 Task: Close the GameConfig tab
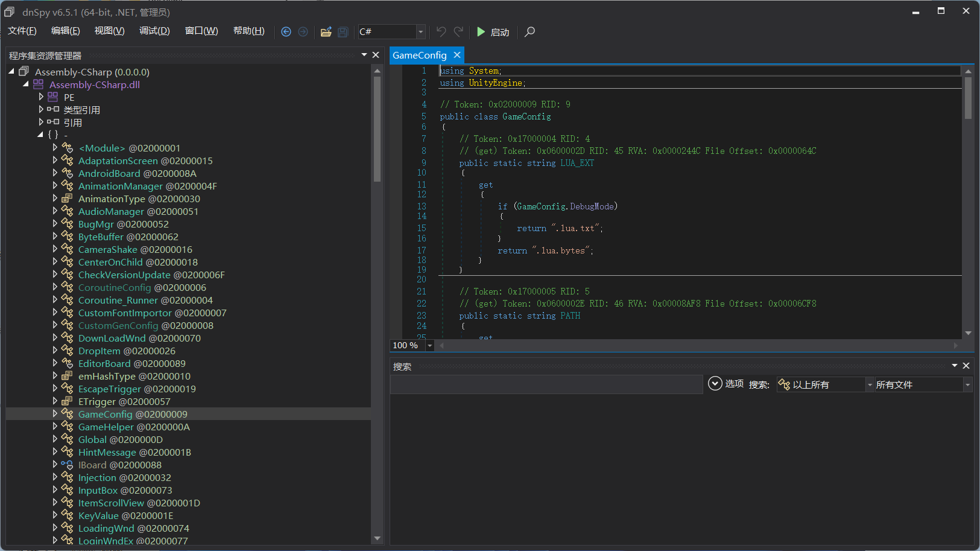[457, 55]
